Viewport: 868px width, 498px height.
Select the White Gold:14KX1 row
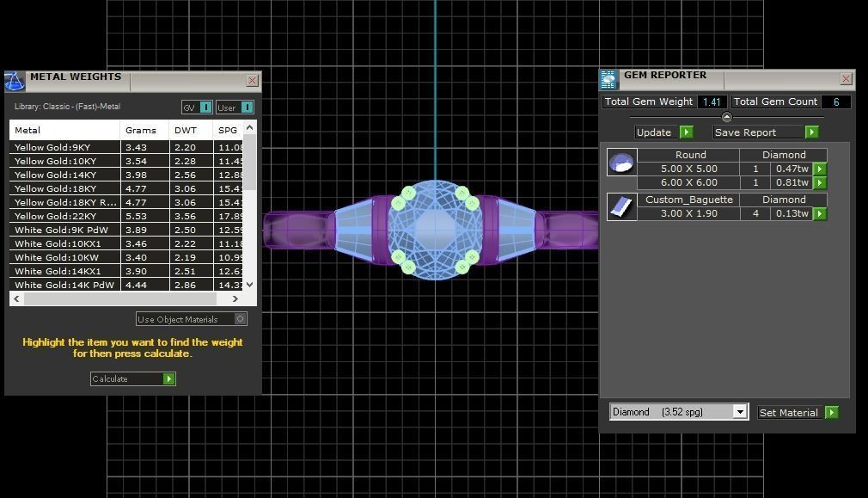pos(126,272)
